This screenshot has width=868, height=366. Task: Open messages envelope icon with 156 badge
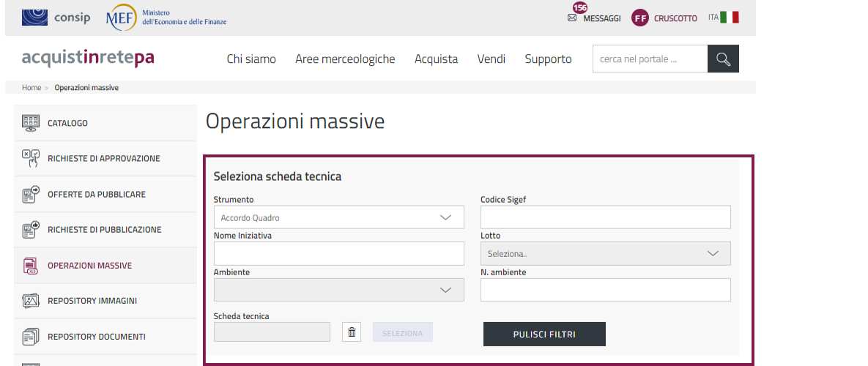[573, 18]
